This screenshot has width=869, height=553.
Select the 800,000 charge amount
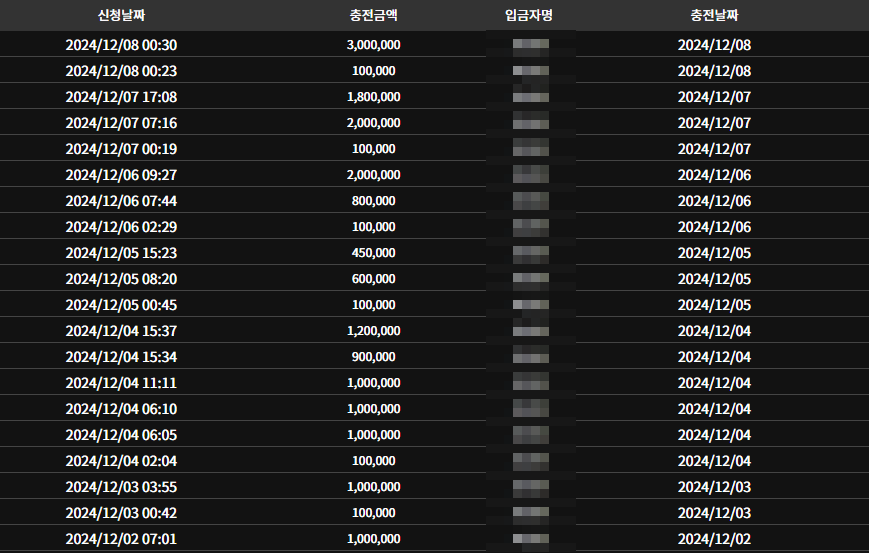(374, 201)
